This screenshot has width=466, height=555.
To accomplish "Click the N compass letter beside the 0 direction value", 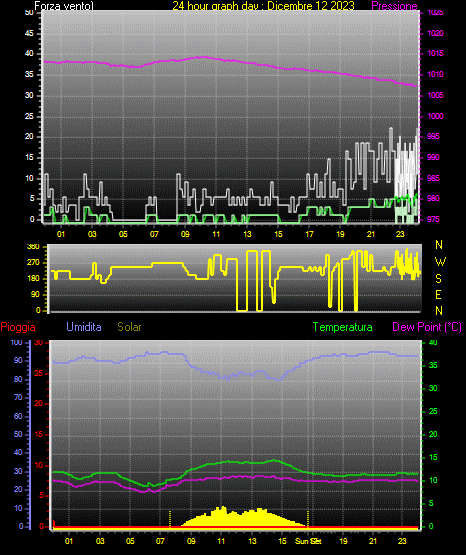I will tap(439, 311).
